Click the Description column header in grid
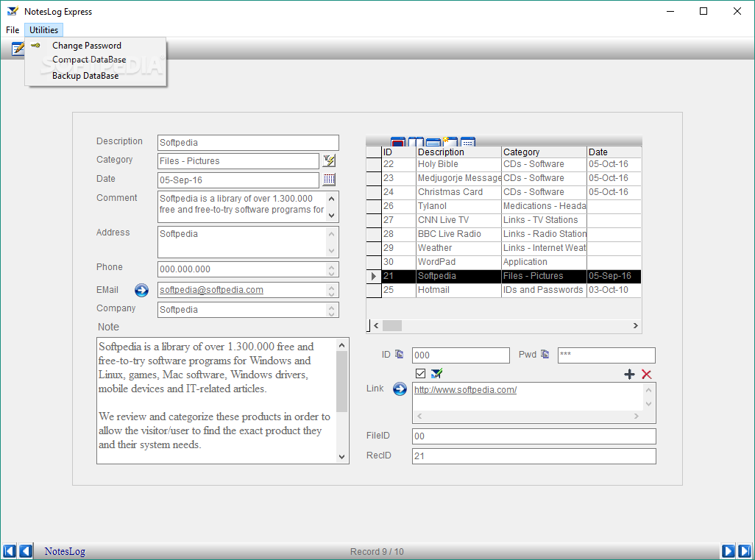755x560 pixels. tap(458, 152)
